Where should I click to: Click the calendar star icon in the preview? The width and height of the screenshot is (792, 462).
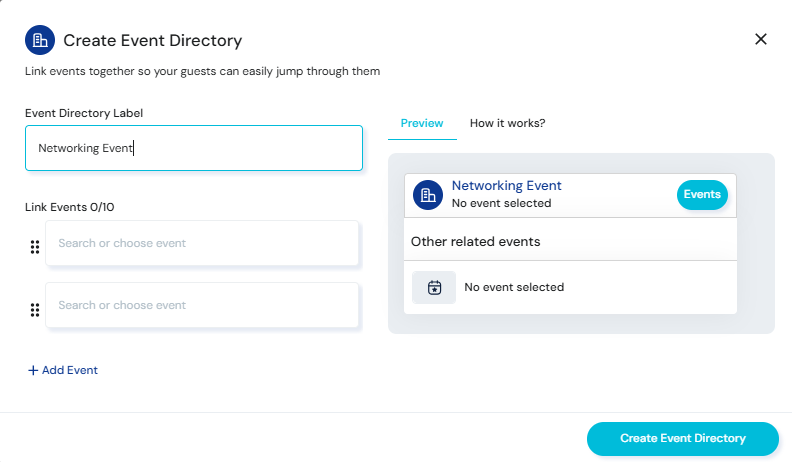coord(434,287)
